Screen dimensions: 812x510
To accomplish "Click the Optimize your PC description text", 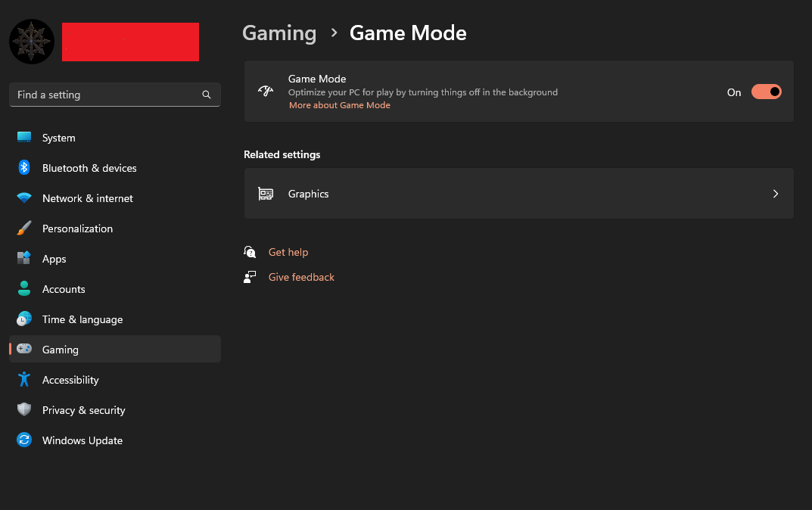I will point(422,92).
